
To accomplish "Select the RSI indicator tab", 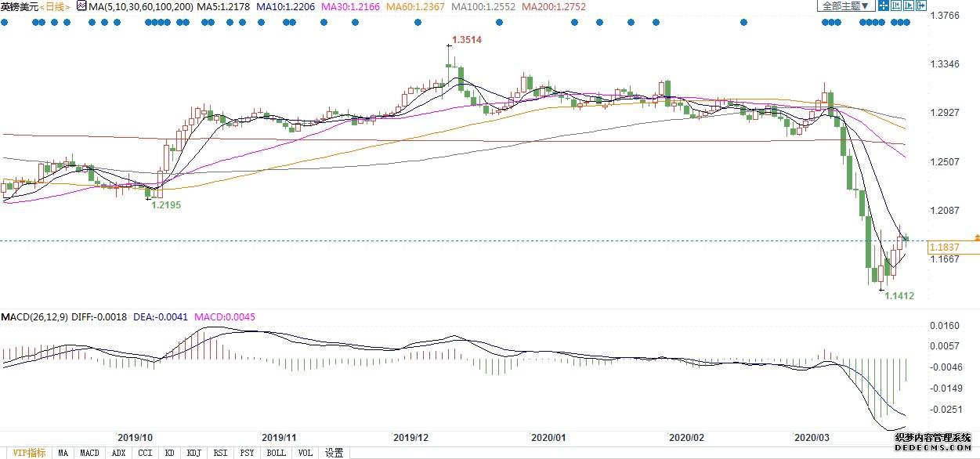I will (x=221, y=453).
